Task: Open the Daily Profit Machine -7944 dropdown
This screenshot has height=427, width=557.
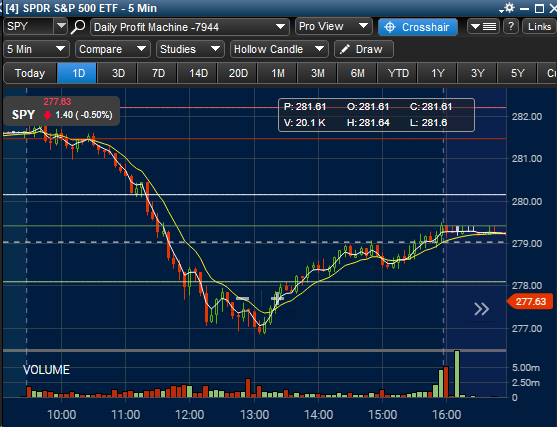Action: coord(190,27)
